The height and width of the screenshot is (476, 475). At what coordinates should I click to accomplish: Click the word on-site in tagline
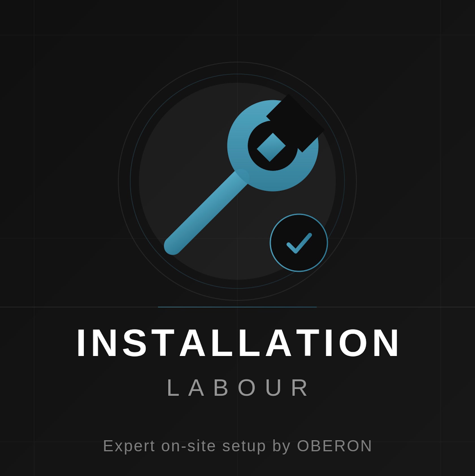188,446
